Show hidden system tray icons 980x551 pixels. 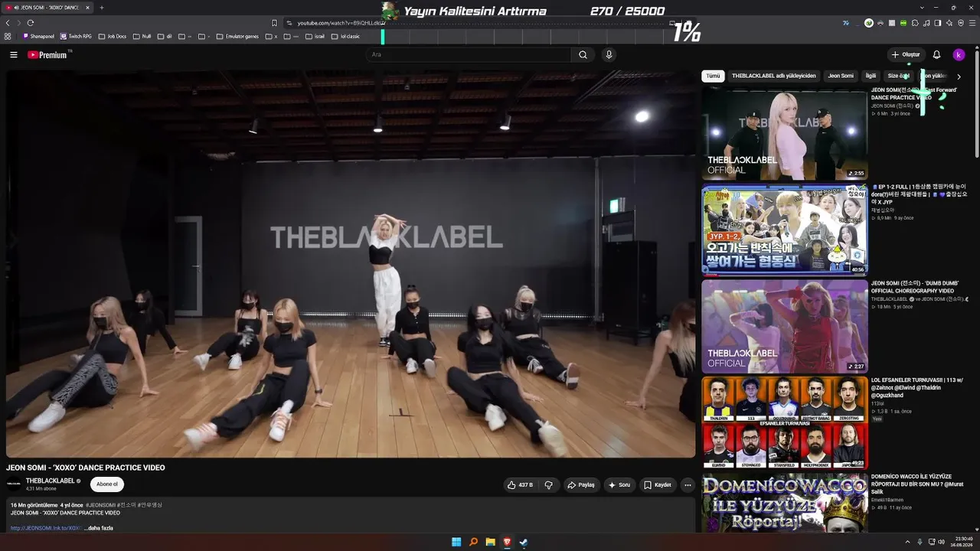(908, 542)
